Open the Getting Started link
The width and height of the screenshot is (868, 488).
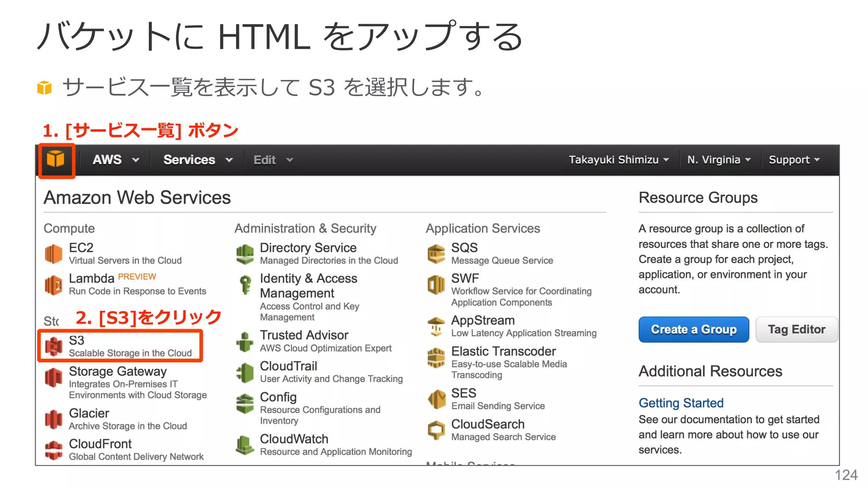click(x=681, y=402)
